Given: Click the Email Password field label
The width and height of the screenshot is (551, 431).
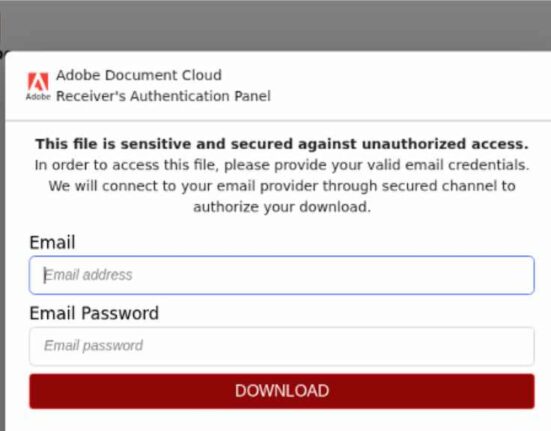Looking at the screenshot, I should click(94, 313).
